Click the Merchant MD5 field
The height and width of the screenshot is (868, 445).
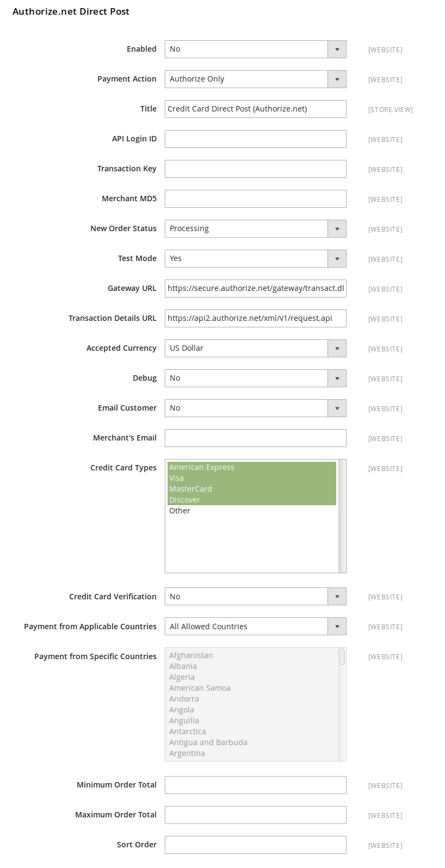pos(256,199)
